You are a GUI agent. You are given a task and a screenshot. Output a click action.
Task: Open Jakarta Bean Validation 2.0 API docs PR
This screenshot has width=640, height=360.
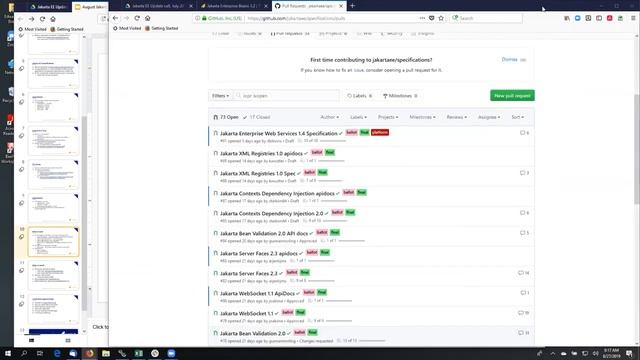(264, 233)
